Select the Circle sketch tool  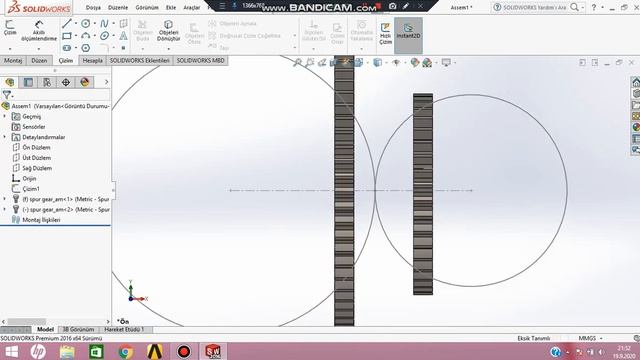coord(85,24)
